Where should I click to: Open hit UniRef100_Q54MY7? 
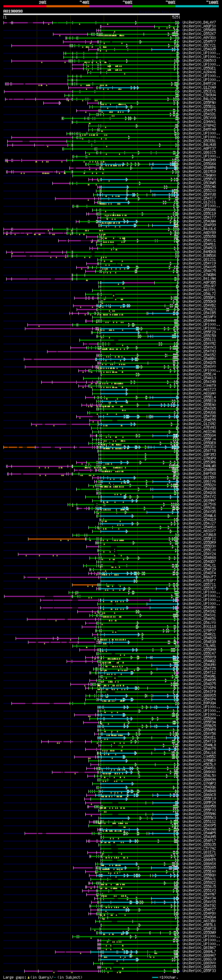click(199, 41)
